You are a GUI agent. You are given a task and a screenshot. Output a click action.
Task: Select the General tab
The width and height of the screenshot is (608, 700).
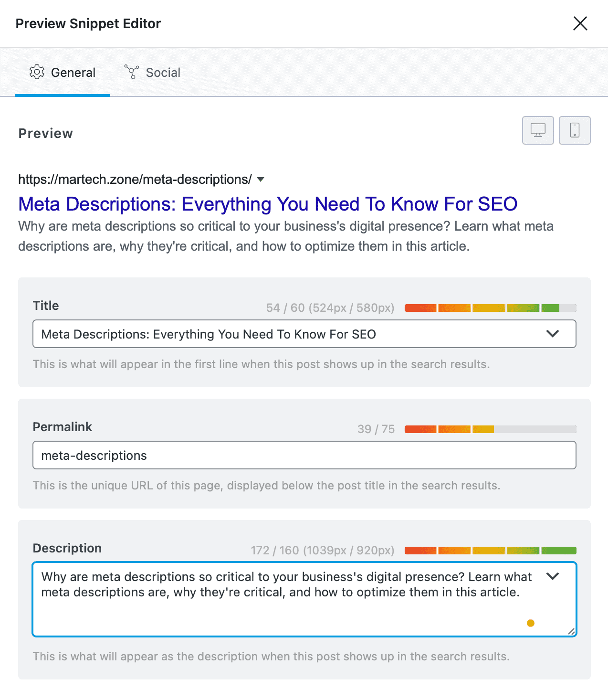coord(73,73)
